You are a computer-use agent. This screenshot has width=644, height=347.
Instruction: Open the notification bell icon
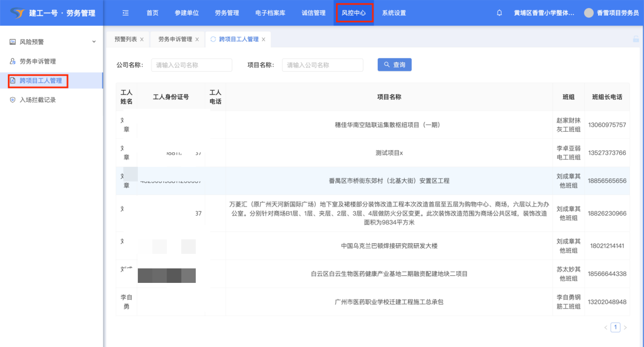pyautogui.click(x=499, y=13)
